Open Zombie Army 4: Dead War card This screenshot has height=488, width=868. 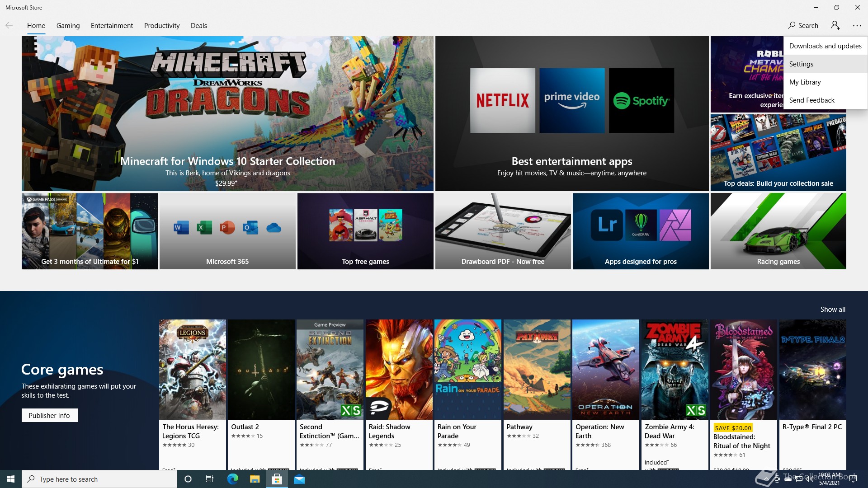coord(675,394)
